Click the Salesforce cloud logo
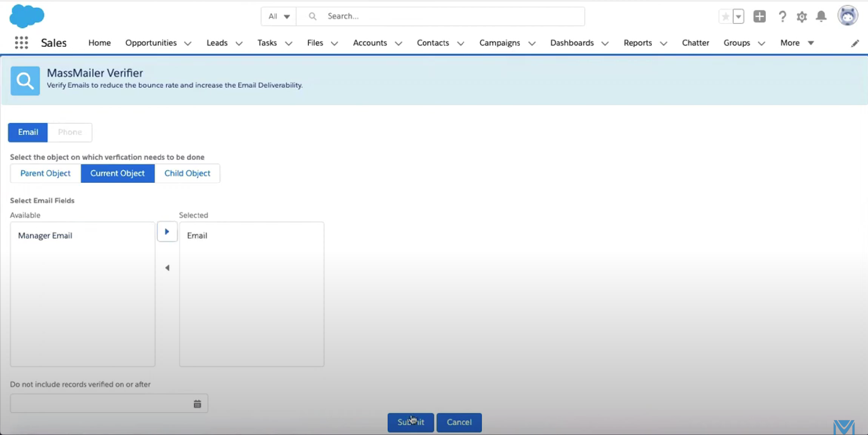This screenshot has width=868, height=435. pyautogui.click(x=27, y=16)
